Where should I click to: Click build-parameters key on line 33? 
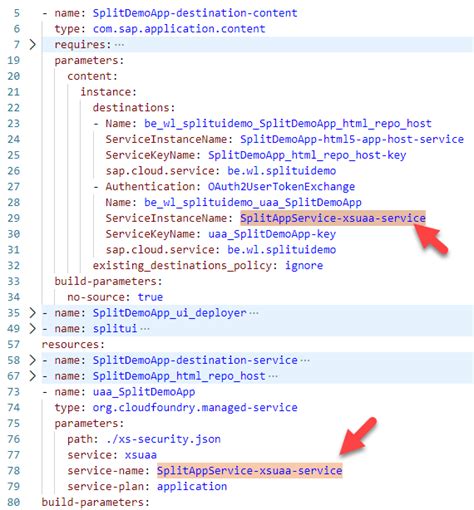click(x=108, y=281)
